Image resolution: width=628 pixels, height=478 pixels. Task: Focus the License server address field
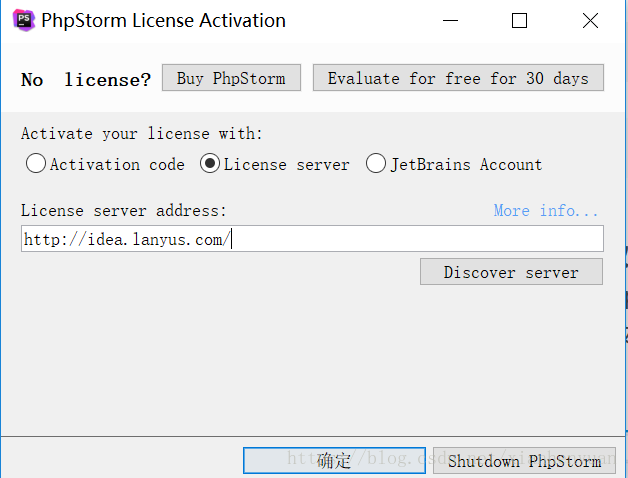[x=312, y=239]
